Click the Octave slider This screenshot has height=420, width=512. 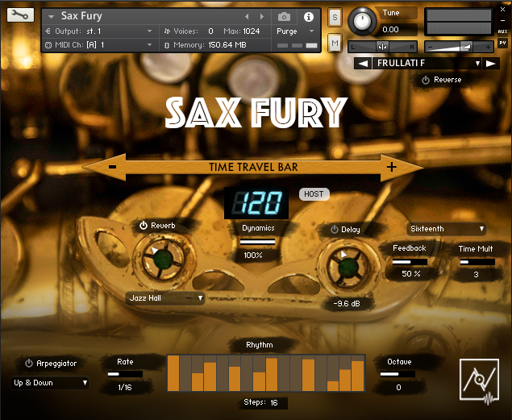point(398,374)
